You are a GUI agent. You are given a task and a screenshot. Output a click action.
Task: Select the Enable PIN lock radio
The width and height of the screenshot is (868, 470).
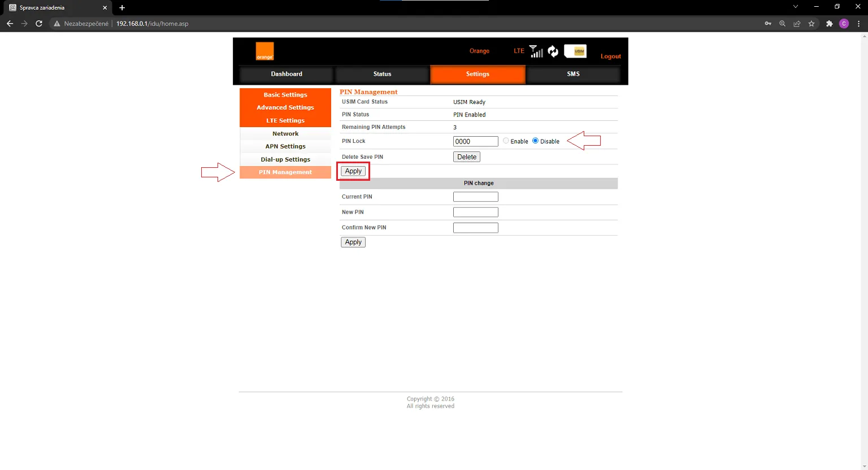(x=506, y=141)
